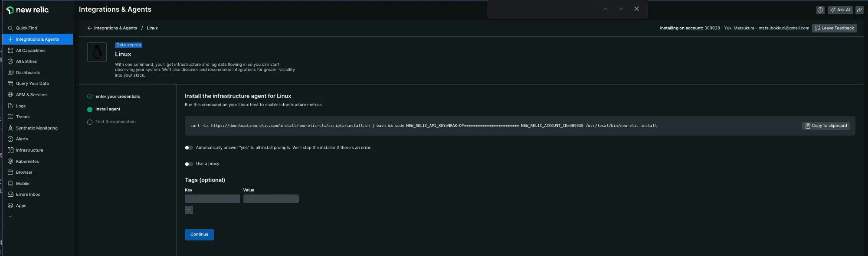Jump to previous find result arrow
The image size is (868, 256).
coord(605,9)
